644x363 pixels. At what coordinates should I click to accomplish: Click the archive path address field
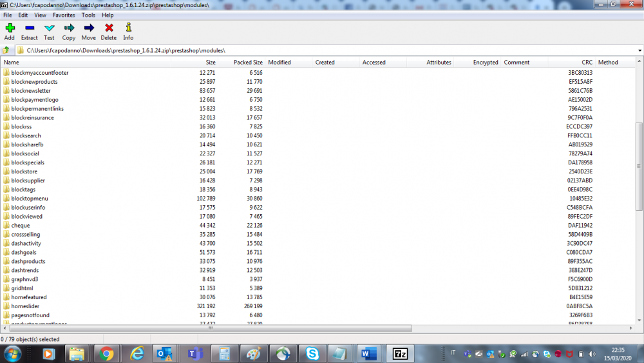(x=327, y=50)
